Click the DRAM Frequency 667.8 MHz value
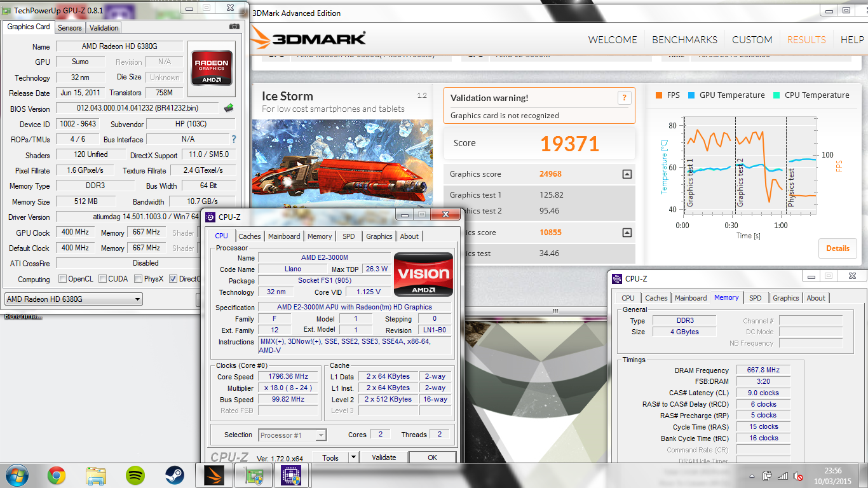This screenshot has width=868, height=488. coord(763,370)
